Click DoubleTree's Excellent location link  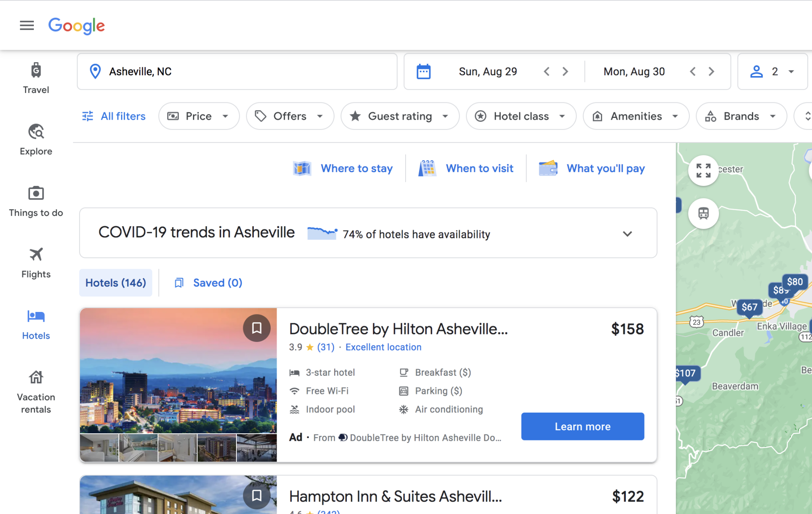pos(383,347)
